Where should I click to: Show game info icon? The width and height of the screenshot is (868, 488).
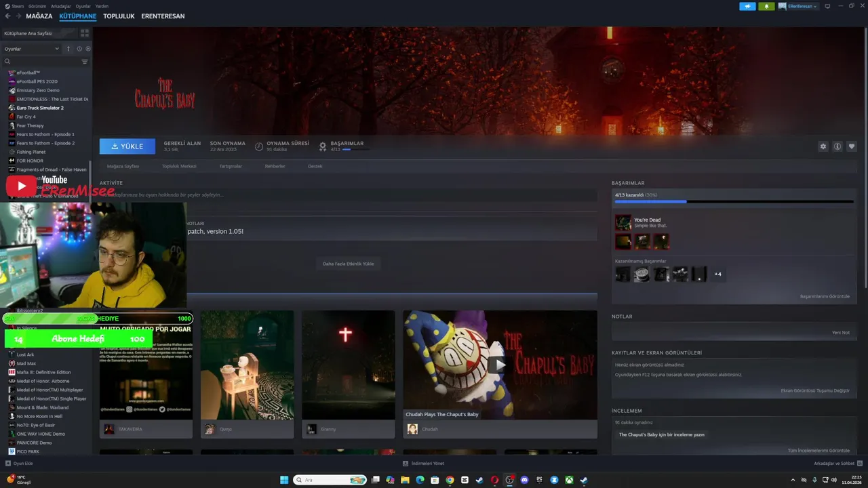(837, 146)
